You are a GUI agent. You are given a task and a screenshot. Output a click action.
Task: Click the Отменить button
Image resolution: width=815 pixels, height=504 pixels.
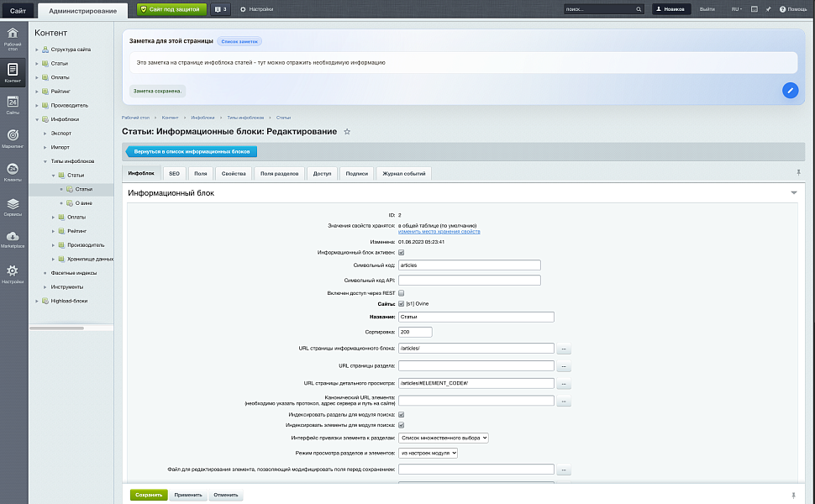point(225,495)
